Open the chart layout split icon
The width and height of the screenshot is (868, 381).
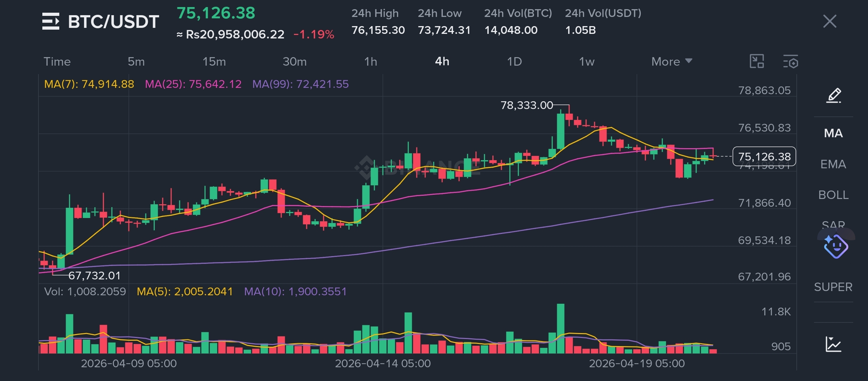coord(757,61)
